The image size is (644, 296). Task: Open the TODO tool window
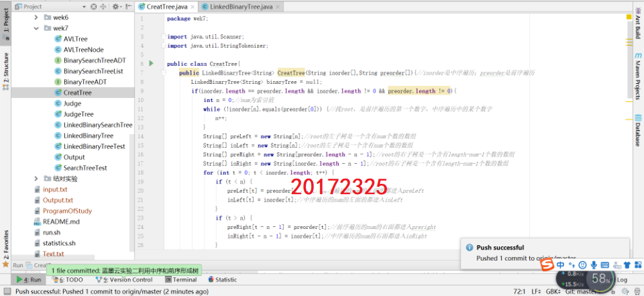68,280
